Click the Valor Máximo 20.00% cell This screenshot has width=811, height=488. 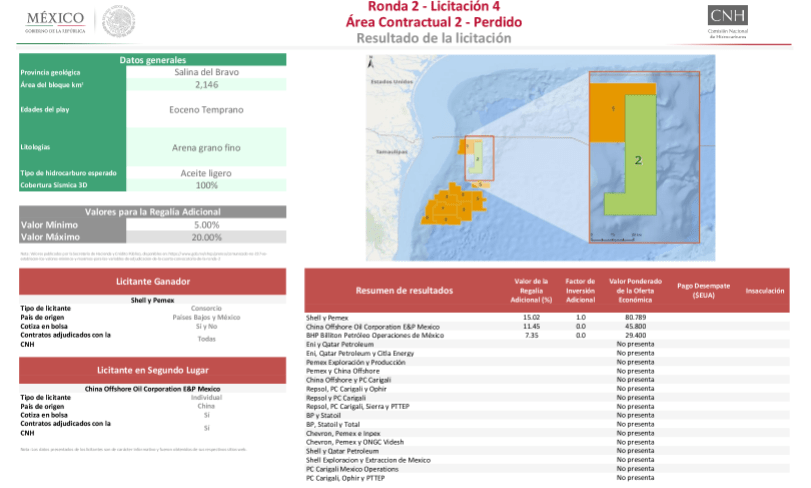pos(206,237)
